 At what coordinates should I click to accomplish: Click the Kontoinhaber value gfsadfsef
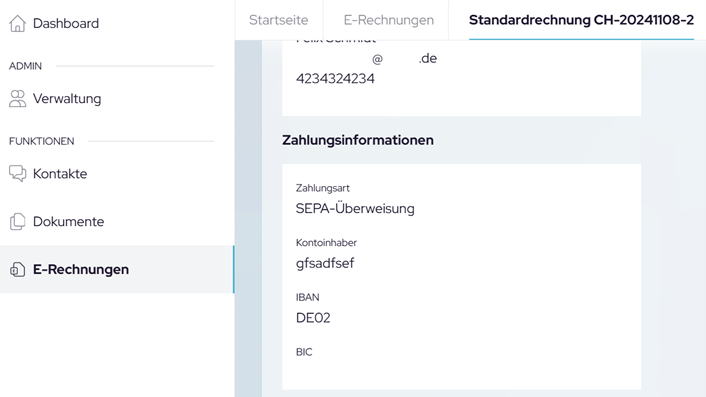click(x=325, y=263)
